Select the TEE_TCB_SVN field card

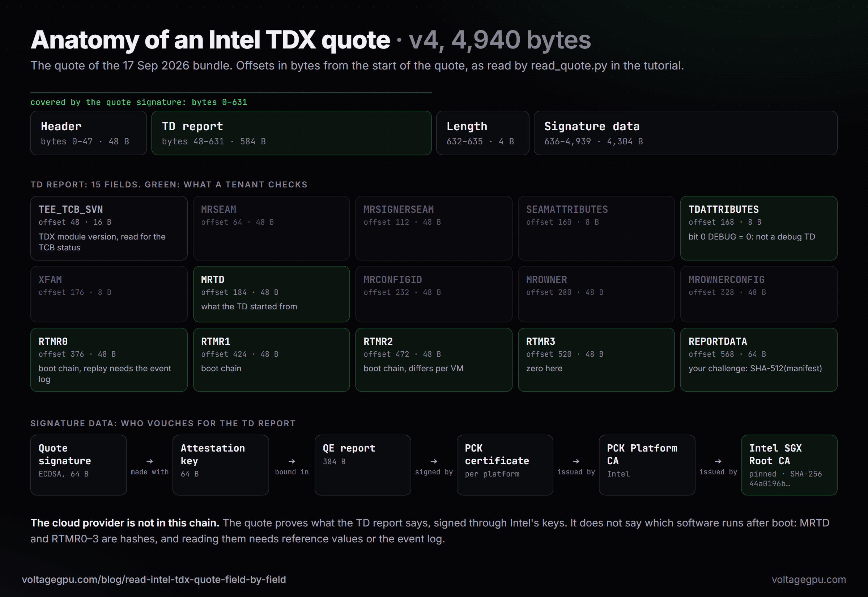[109, 228]
